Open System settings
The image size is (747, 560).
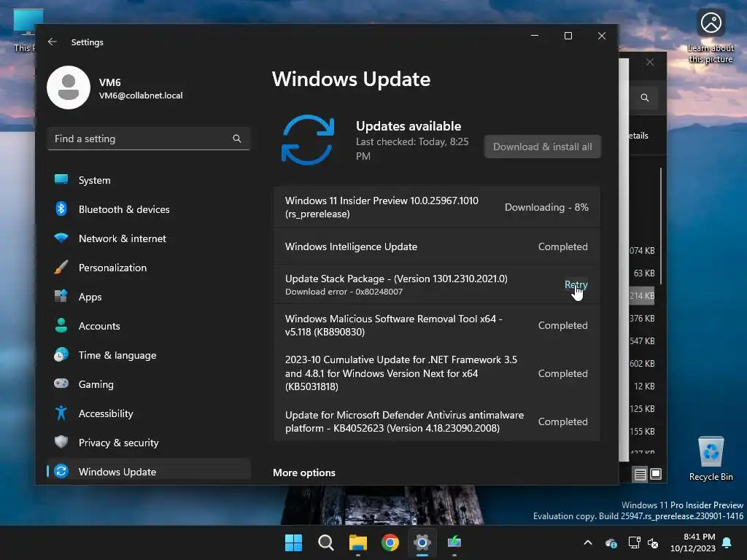149,180
